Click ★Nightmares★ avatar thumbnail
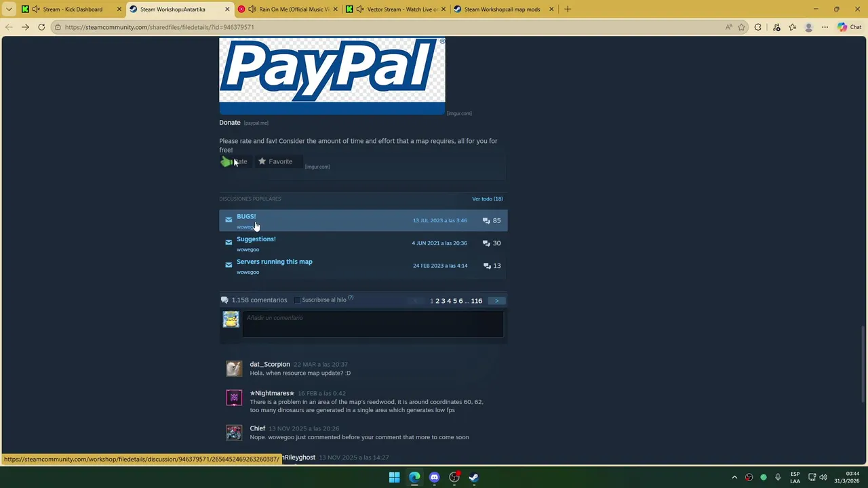 (234, 397)
